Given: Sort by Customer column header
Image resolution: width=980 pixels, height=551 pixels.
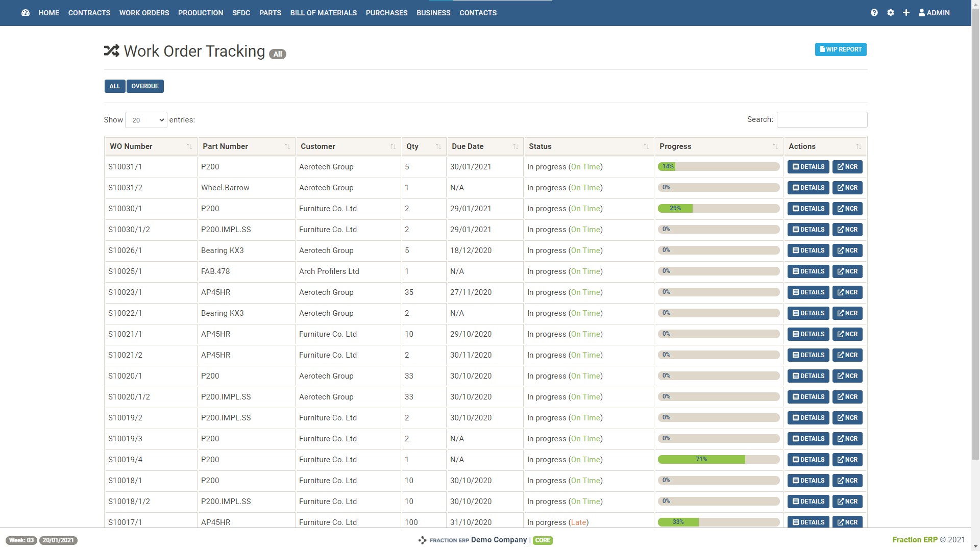Looking at the screenshot, I should click(x=318, y=147).
